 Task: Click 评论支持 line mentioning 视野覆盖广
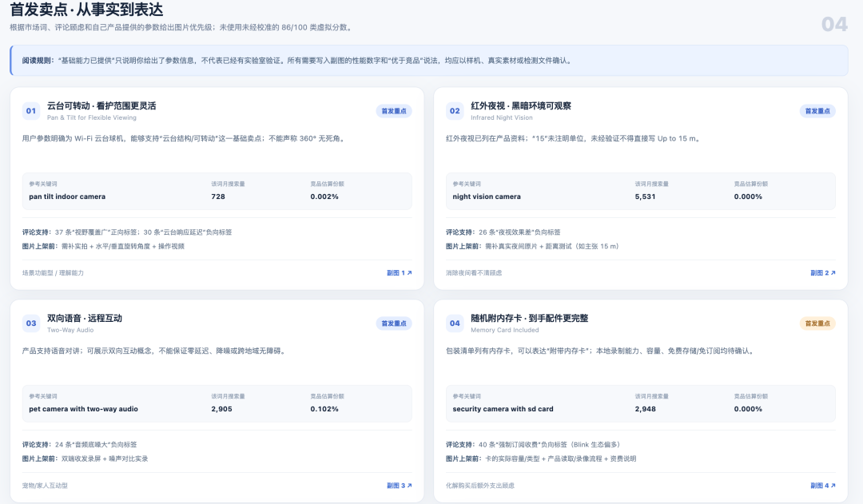(x=127, y=232)
